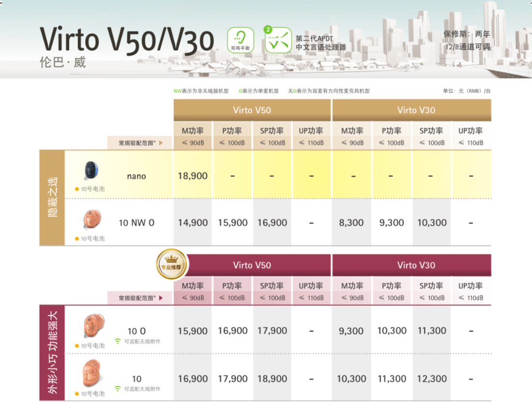
Task: Select the red Virto V50 header
Action: point(252,265)
